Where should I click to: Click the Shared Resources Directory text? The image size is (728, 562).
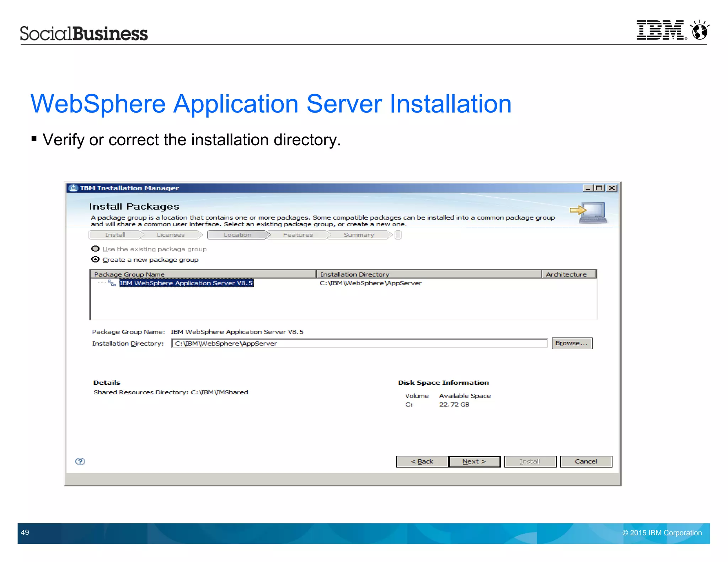click(171, 392)
